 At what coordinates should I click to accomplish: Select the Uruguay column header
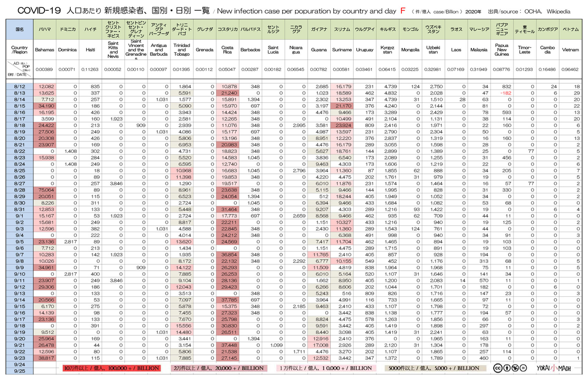point(365,50)
